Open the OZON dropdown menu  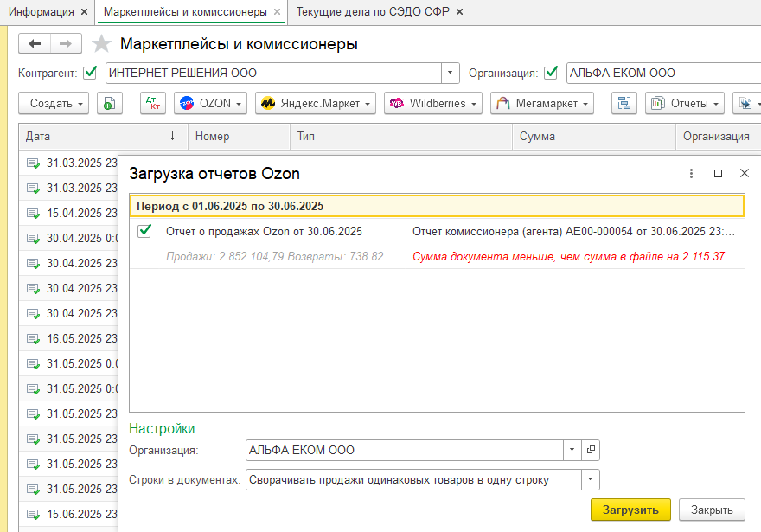210,104
